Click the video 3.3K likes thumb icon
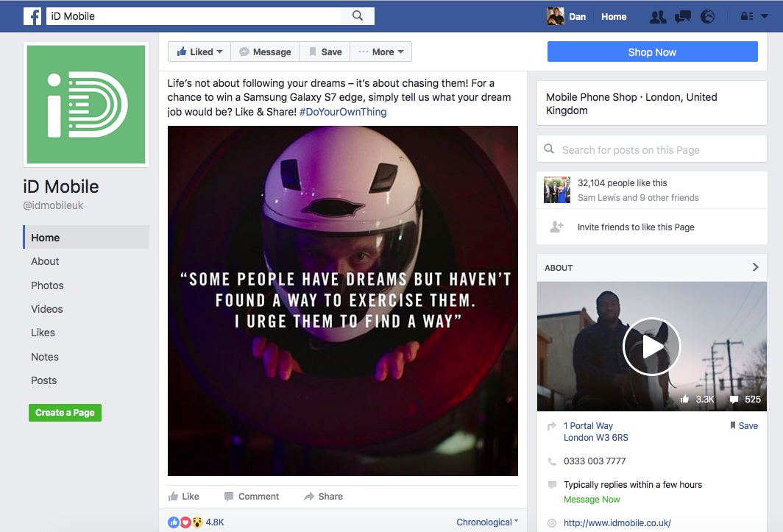Screen dimensions: 783x532 tap(684, 399)
